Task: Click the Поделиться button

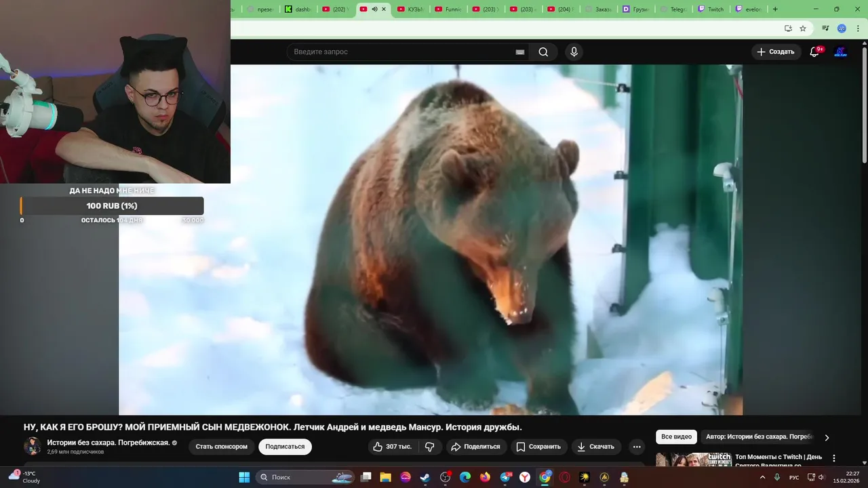Action: (x=475, y=447)
